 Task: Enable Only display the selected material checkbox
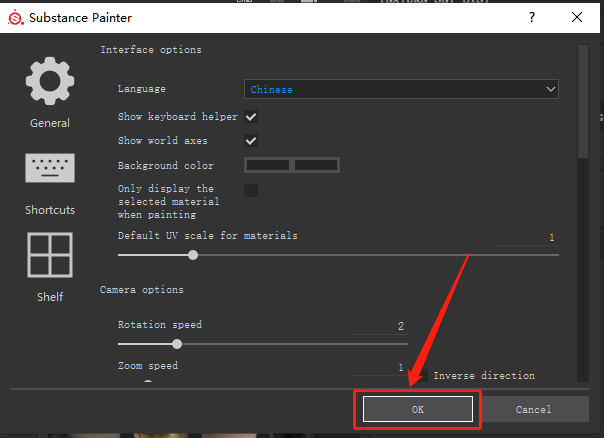(251, 190)
